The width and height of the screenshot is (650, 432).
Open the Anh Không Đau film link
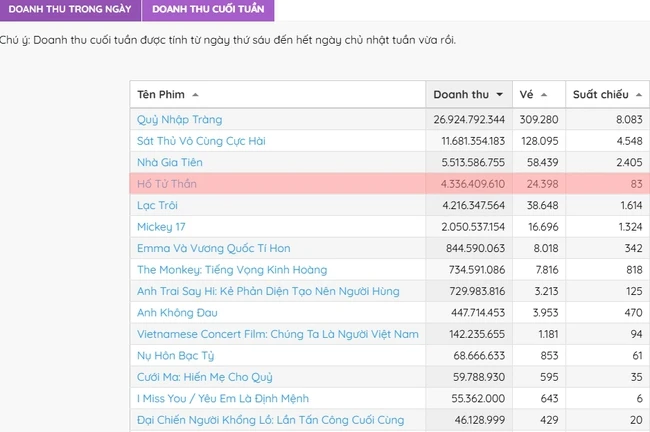pyautogui.click(x=177, y=313)
